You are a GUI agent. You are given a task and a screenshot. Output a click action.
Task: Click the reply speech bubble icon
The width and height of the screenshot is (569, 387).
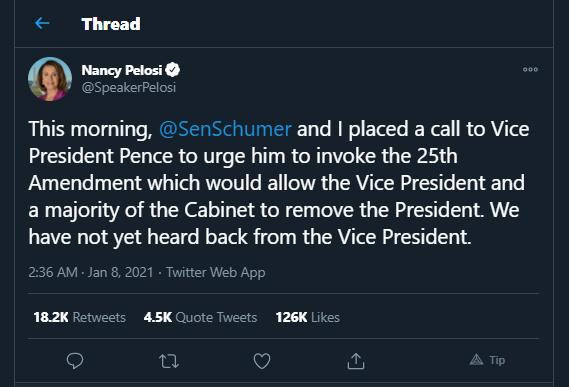pyautogui.click(x=75, y=360)
